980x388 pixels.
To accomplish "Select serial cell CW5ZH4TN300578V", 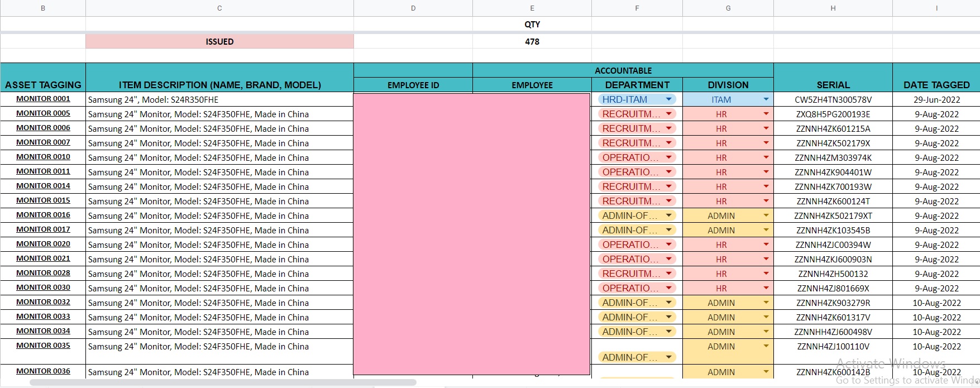I will pyautogui.click(x=833, y=100).
